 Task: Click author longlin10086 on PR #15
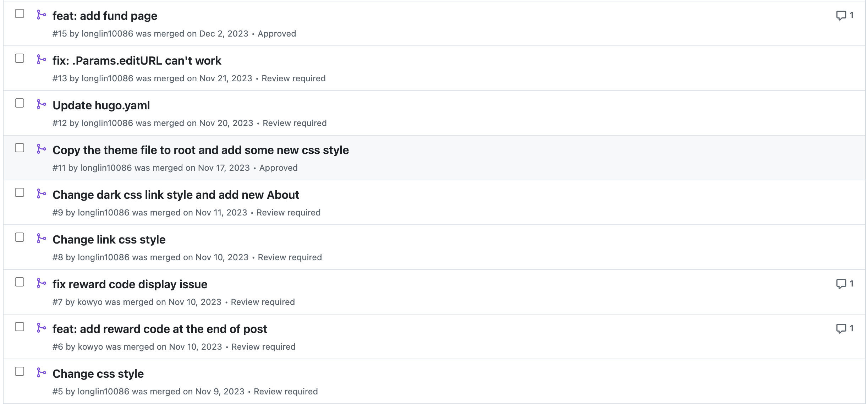click(x=107, y=34)
